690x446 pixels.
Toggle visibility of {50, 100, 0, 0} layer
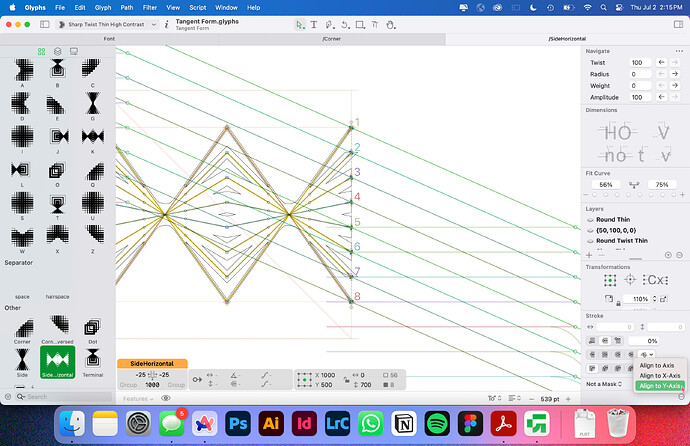[x=591, y=230]
